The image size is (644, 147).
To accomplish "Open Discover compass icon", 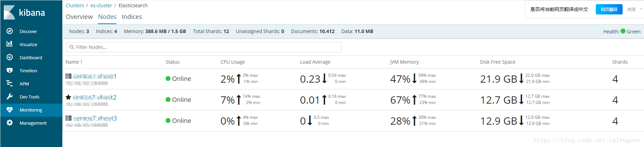I will [10, 31].
